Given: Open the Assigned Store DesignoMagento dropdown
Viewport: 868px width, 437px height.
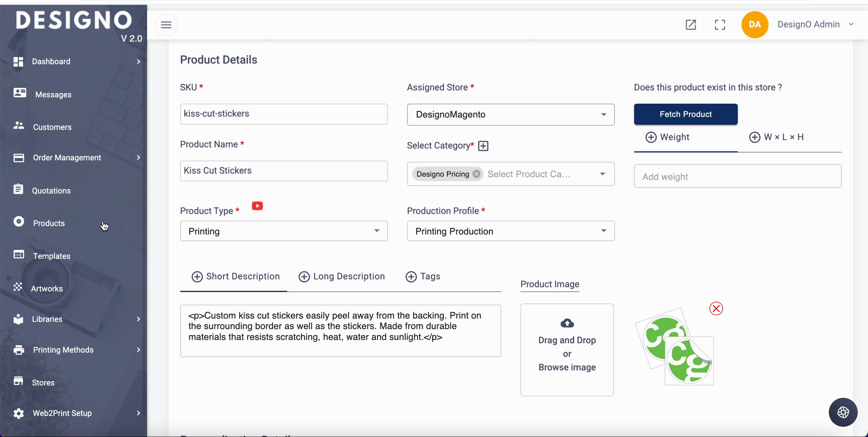Looking at the screenshot, I should 510,115.
